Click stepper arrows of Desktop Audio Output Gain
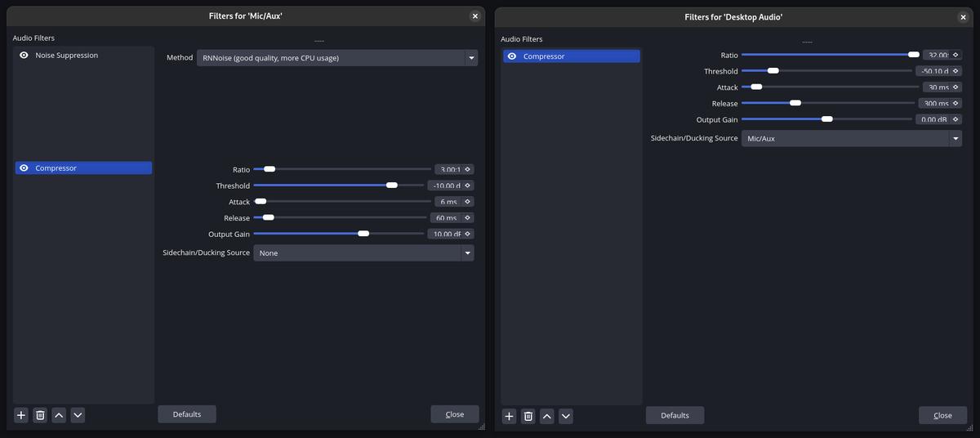 click(956, 119)
